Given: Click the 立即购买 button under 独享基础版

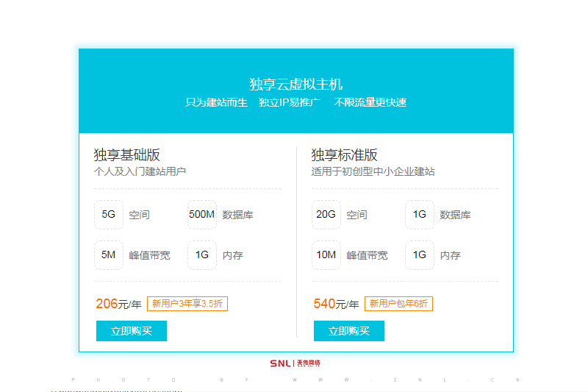Looking at the screenshot, I should click(132, 331).
